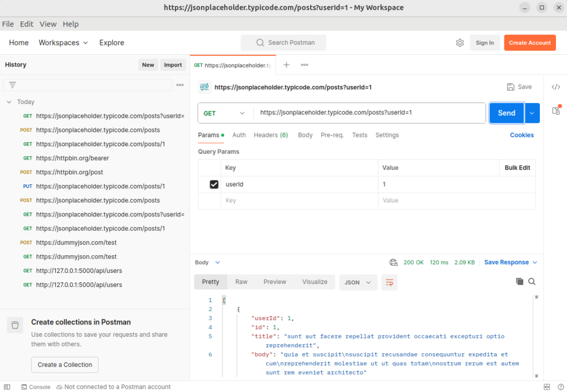Switch to the Pre-req. tab
The width and height of the screenshot is (567, 392).
click(332, 135)
